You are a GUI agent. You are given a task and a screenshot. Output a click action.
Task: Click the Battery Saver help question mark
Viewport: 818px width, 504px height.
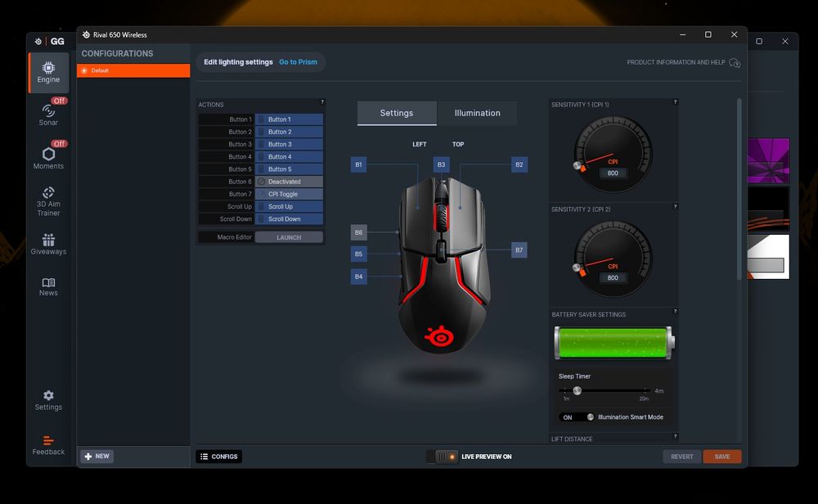(x=675, y=312)
